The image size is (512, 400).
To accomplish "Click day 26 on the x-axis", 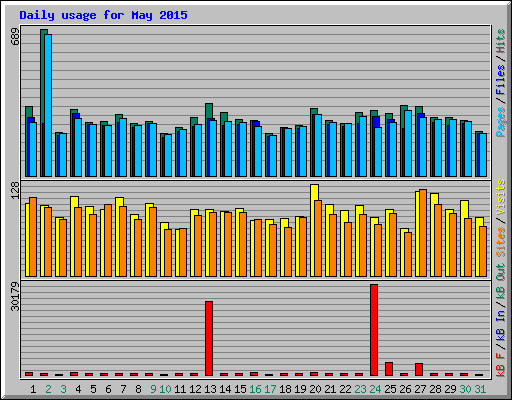I will point(405,389).
